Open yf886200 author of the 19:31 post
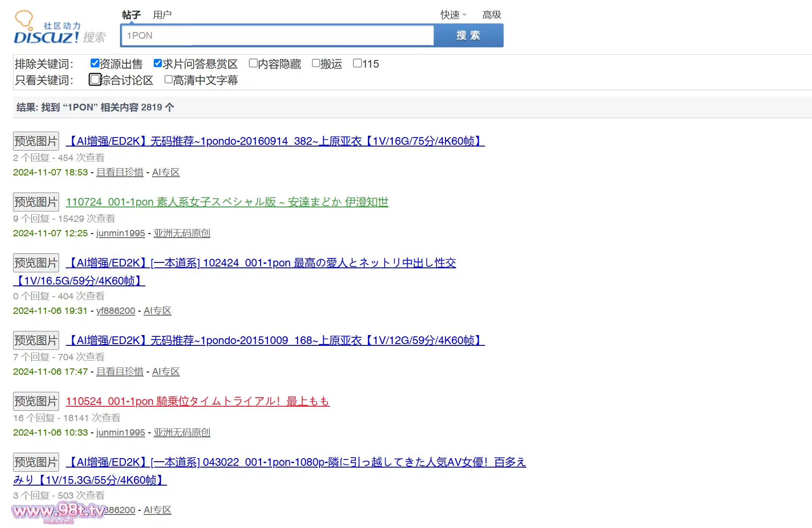 point(116,311)
